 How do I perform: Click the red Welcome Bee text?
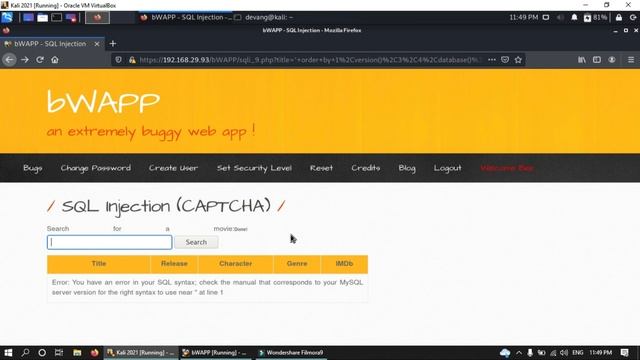pyautogui.click(x=507, y=168)
